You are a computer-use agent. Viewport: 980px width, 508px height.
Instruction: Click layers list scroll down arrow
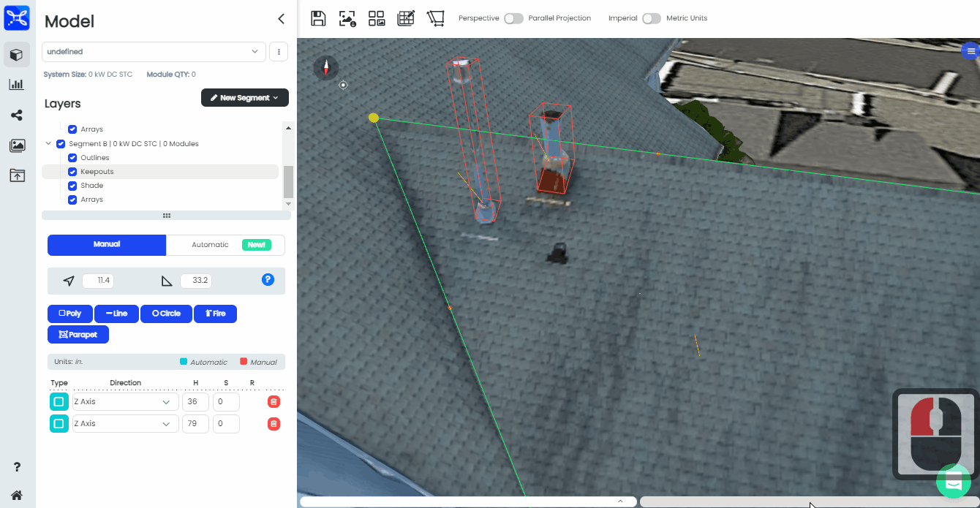click(x=288, y=203)
